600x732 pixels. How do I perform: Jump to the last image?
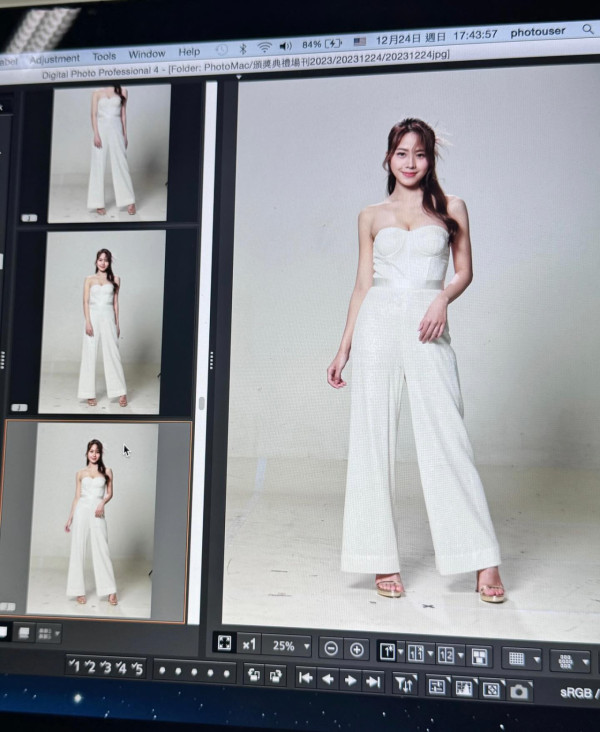[x=373, y=682]
